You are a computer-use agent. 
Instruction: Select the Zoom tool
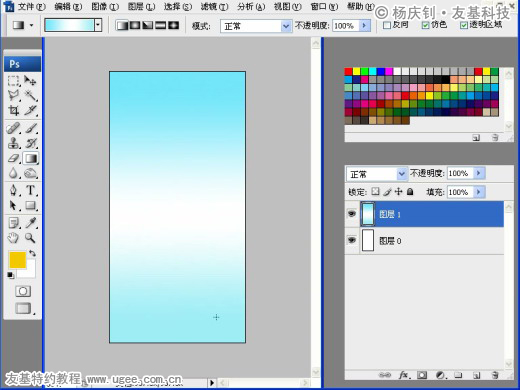[30, 238]
